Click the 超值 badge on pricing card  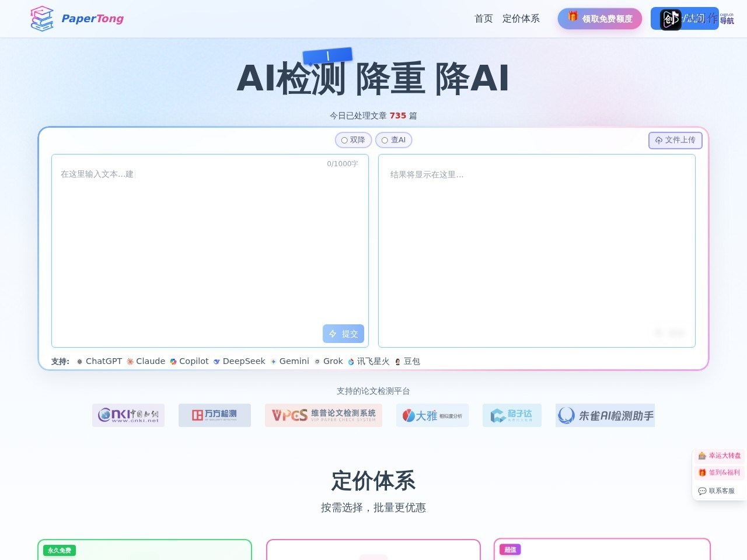(511, 549)
